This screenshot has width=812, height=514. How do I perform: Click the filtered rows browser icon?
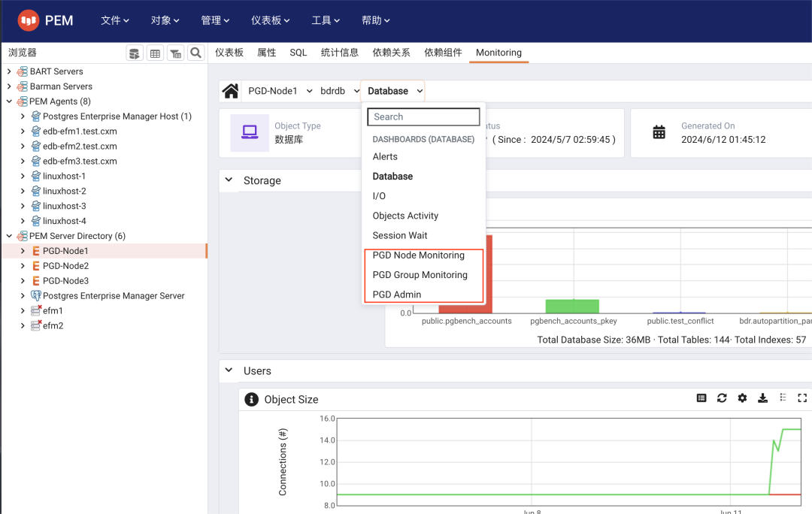(175, 53)
